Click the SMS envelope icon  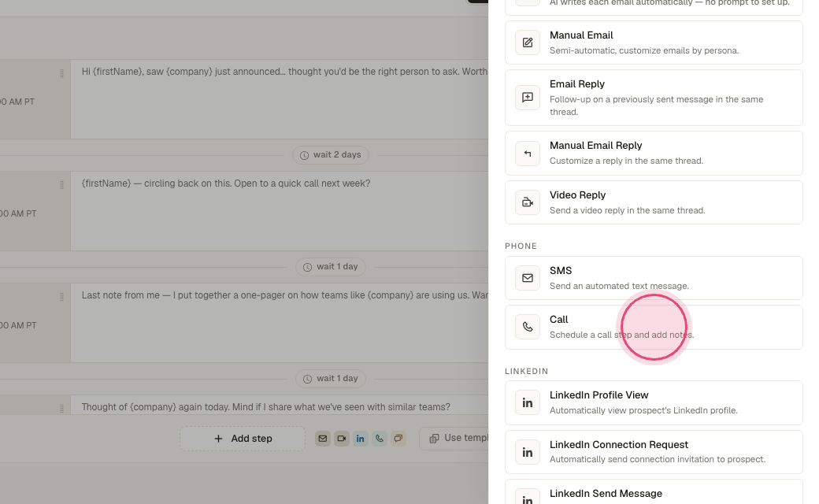528,278
